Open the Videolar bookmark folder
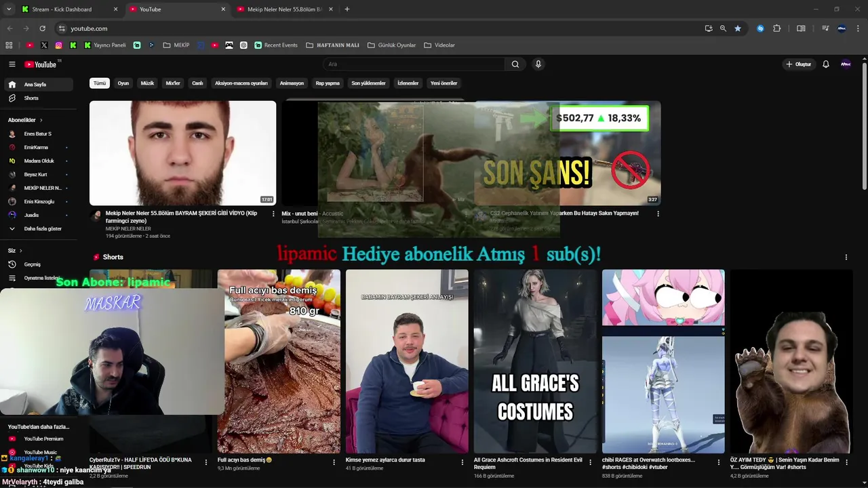Screen dimensions: 868x488 [439, 45]
